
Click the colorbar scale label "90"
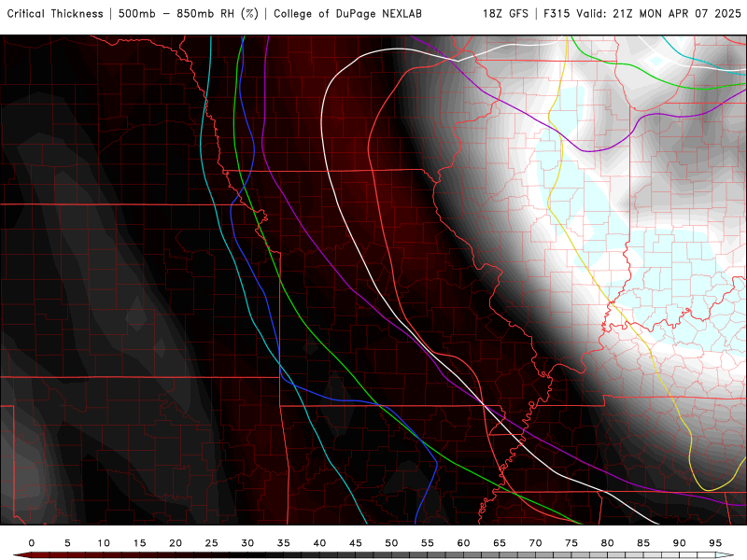[x=680, y=543]
